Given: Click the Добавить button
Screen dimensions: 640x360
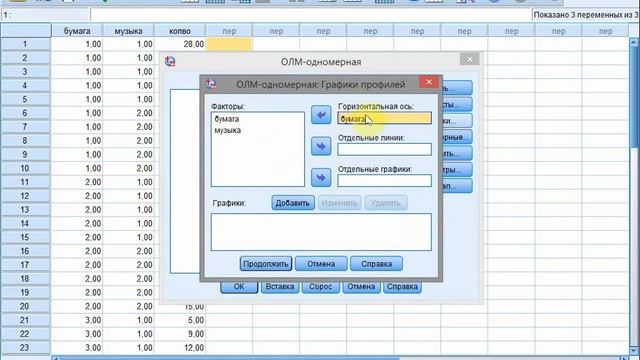Looking at the screenshot, I should (x=293, y=203).
